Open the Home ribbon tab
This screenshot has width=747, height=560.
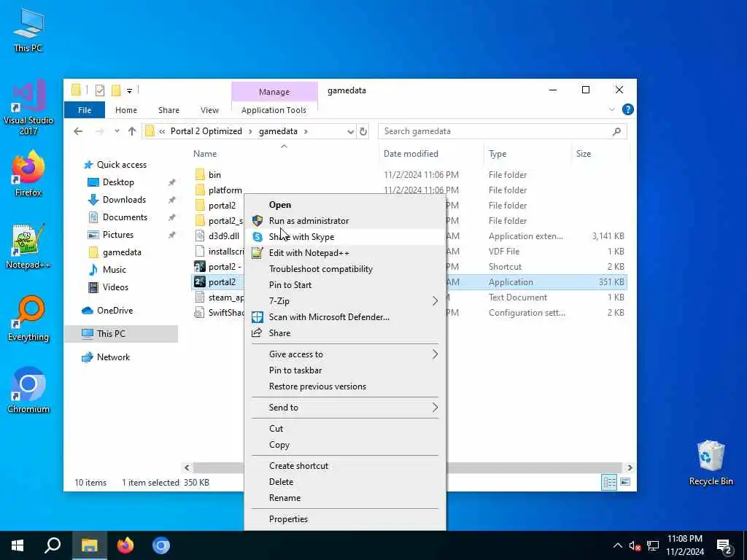(x=125, y=110)
